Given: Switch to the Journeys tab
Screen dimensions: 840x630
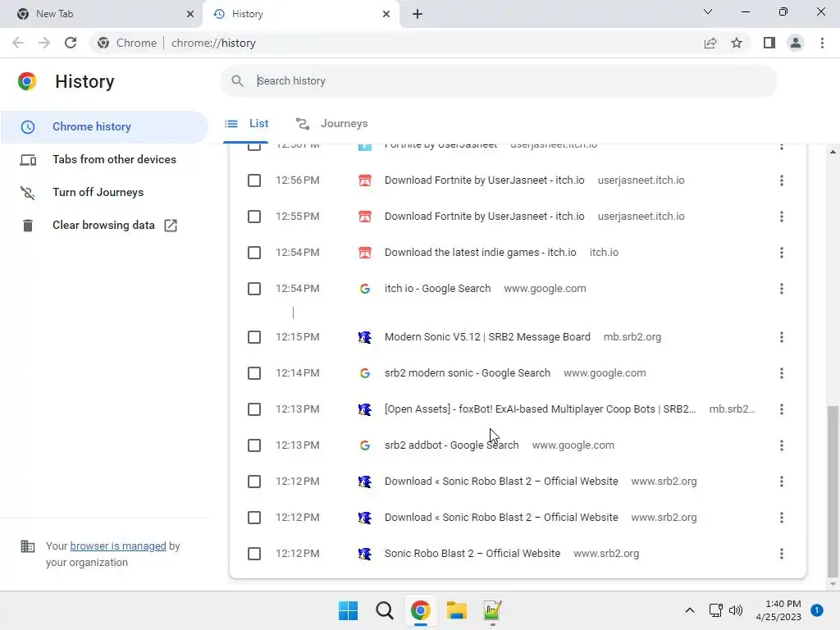Looking at the screenshot, I should click(332, 124).
